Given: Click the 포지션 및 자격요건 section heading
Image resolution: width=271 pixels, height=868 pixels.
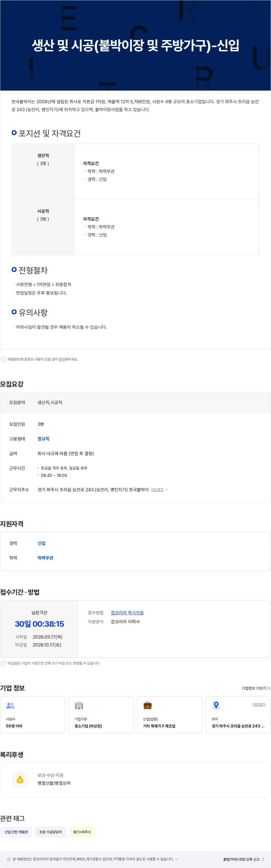Looking at the screenshot, I should (50, 133).
